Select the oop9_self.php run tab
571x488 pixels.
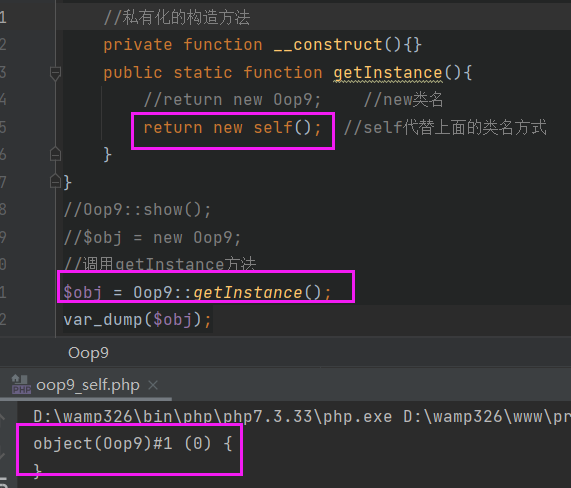(x=88, y=385)
